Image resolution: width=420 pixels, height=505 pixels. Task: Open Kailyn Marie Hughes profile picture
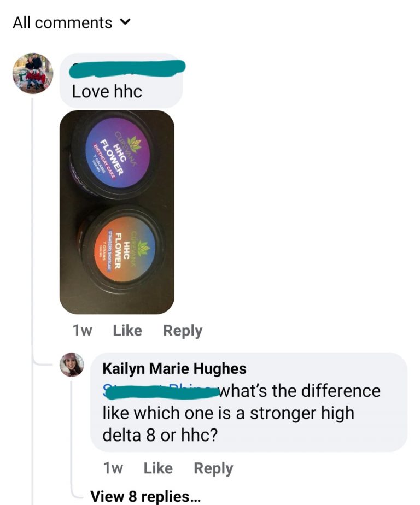72,365
